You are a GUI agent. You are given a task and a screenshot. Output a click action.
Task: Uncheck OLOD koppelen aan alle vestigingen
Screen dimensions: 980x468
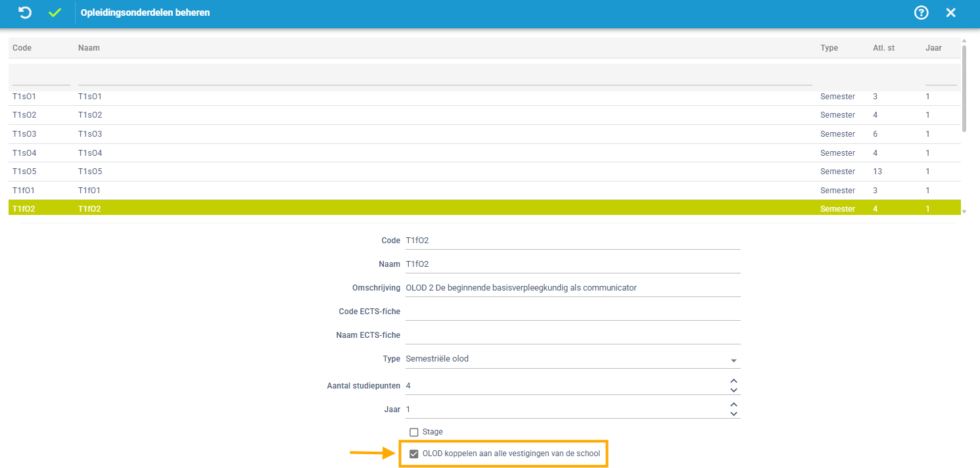coord(414,454)
